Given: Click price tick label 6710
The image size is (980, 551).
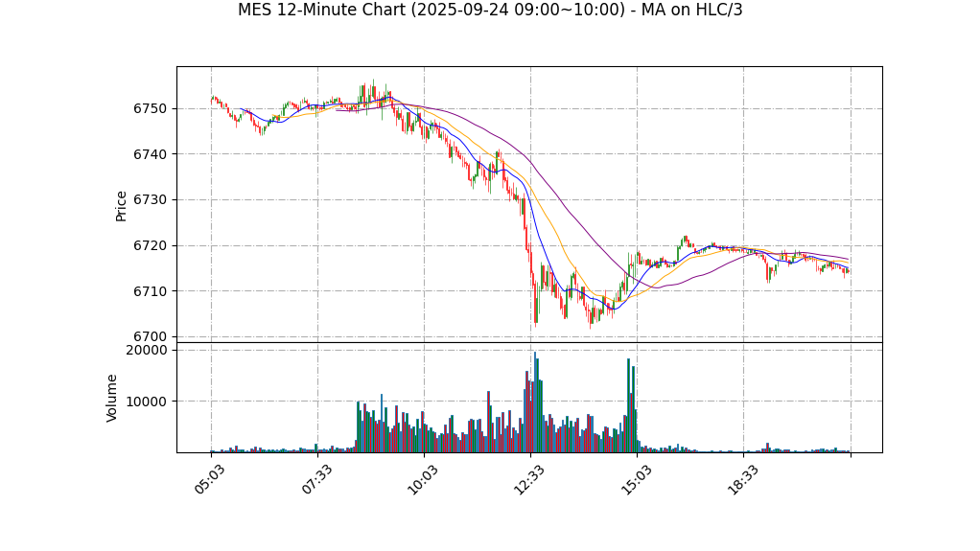Looking at the screenshot, I should (150, 291).
